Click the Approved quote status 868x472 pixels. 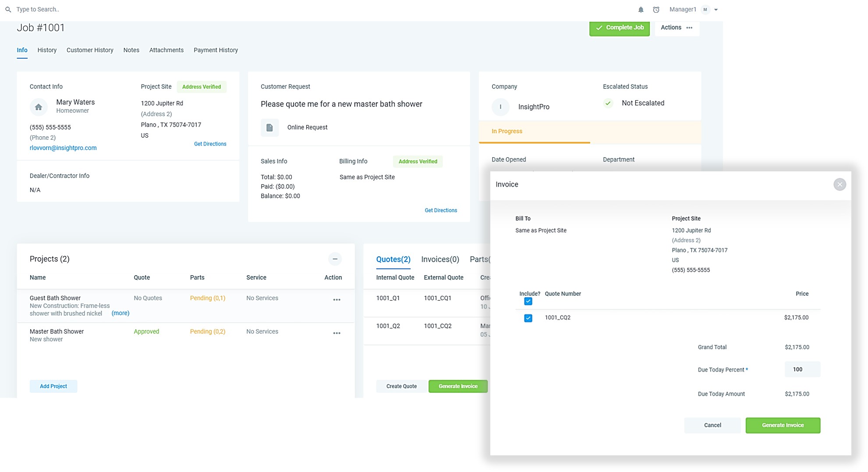pos(146,332)
